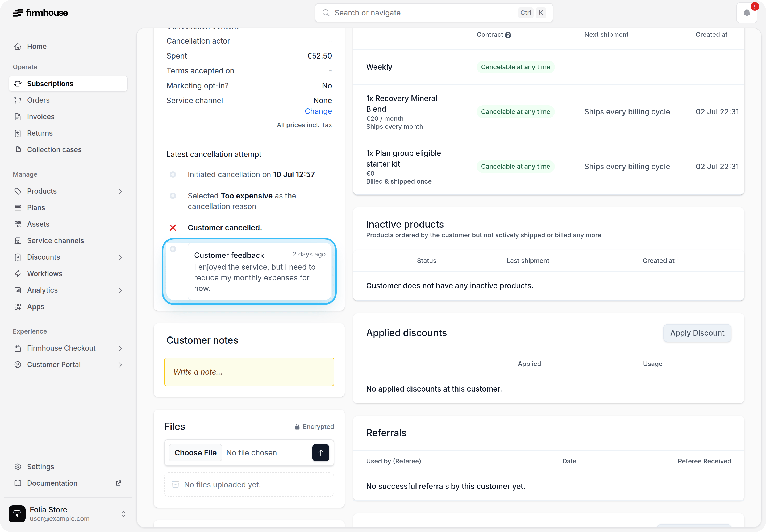Click the Customer cancelled. status text
766x532 pixels.
point(225,228)
